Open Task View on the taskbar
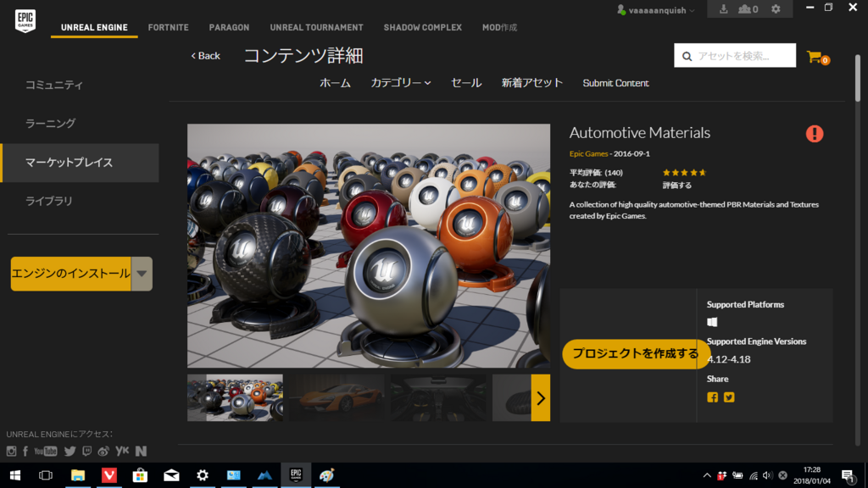 pos(46,475)
